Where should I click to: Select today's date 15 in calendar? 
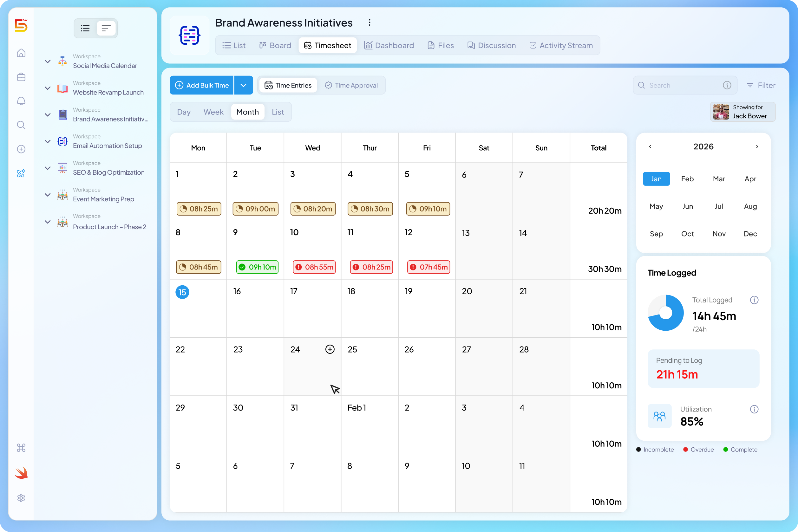click(182, 292)
